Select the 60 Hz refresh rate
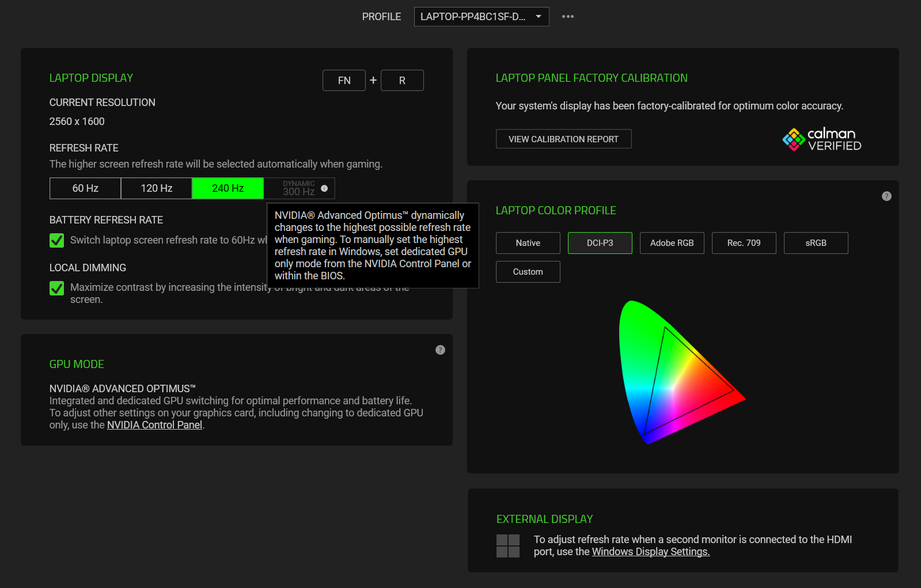This screenshot has height=588, width=921. (x=85, y=188)
